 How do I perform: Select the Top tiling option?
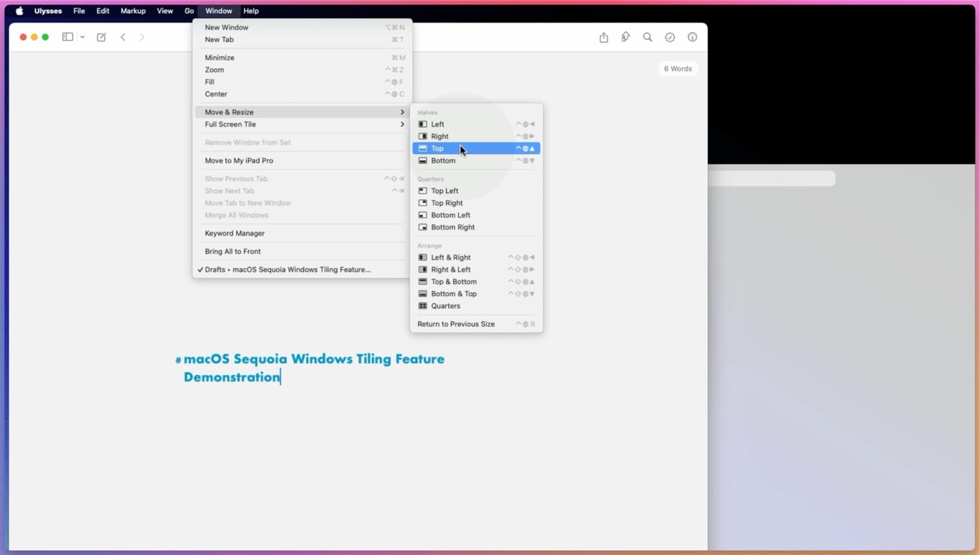coord(438,148)
